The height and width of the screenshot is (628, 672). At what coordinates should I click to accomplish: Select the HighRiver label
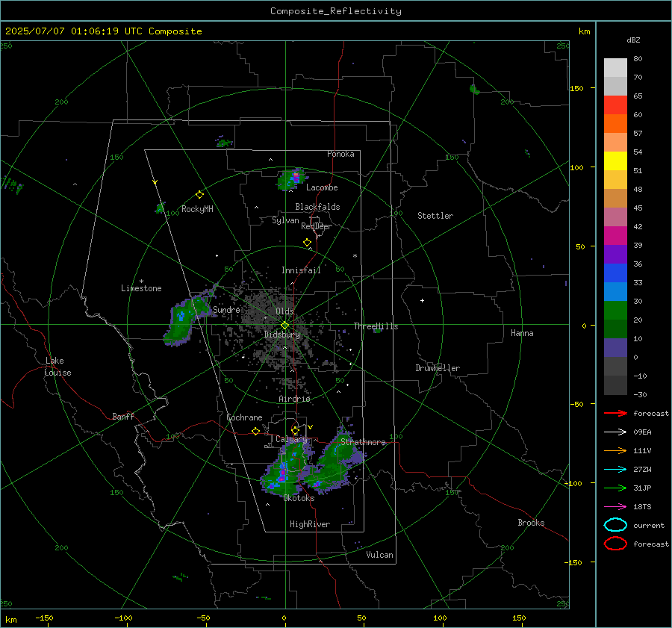pos(310,524)
